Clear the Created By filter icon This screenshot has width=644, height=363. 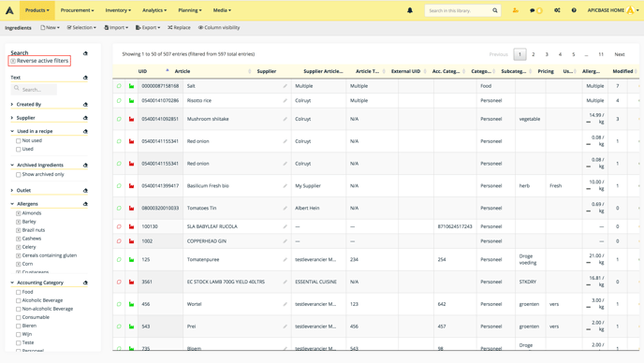pyautogui.click(x=85, y=105)
